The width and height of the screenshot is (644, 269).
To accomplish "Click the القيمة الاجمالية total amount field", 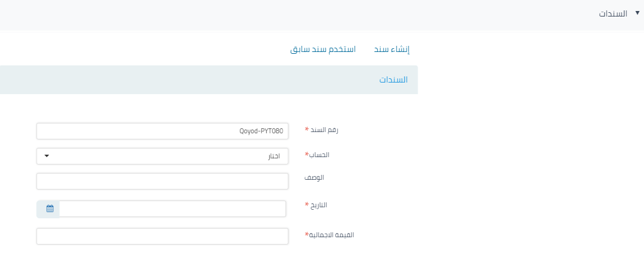I will [162, 236].
